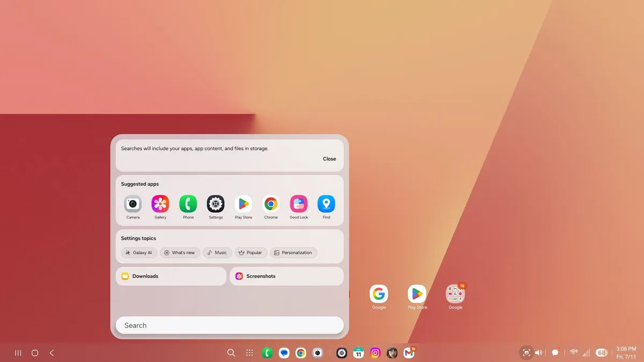Select the Personalization settings topic
The image size is (644, 362).
click(294, 253)
